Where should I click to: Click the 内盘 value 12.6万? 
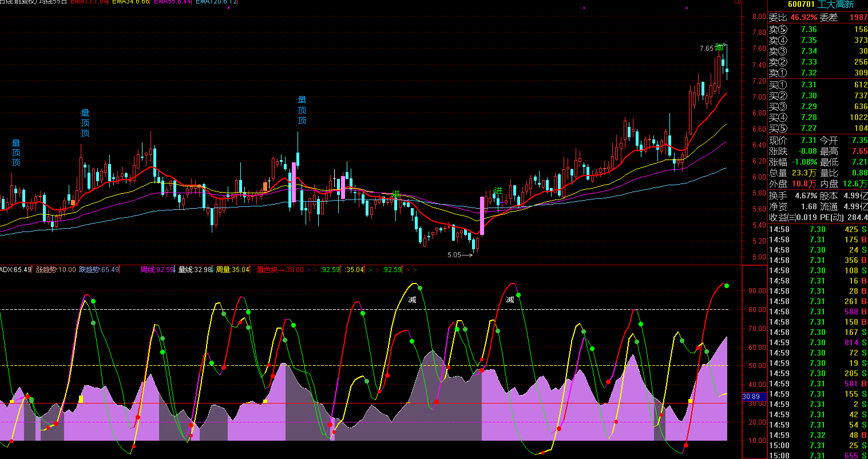pos(856,184)
